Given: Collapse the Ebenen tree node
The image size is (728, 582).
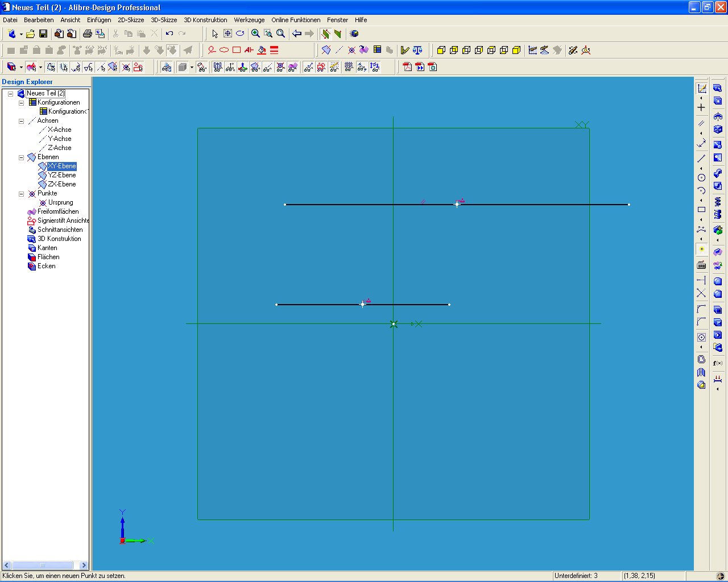Looking at the screenshot, I should (x=22, y=157).
